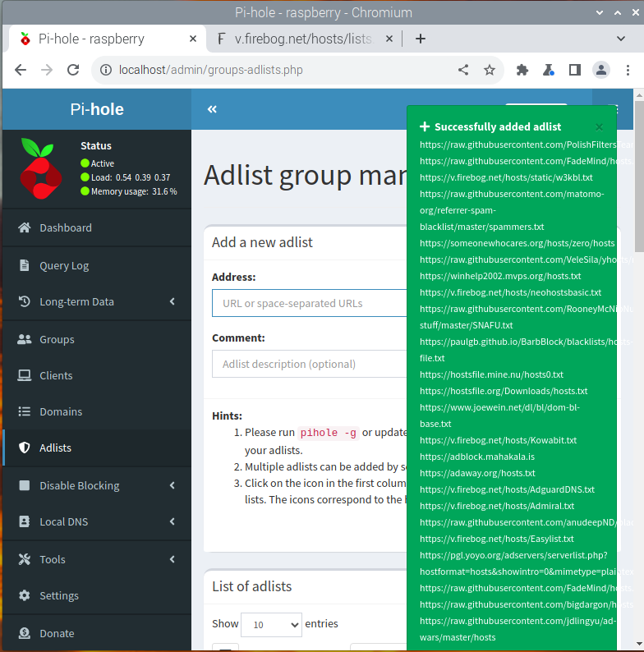Screen dimensions: 644x652
Task: Click the Donate dollar icon
Action: tap(24, 633)
